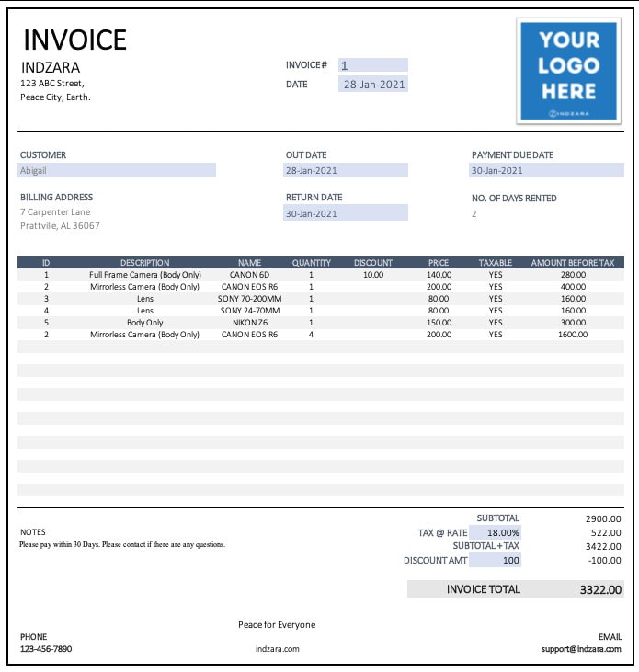Click the return date field 30-Jan-2021

coord(346,213)
